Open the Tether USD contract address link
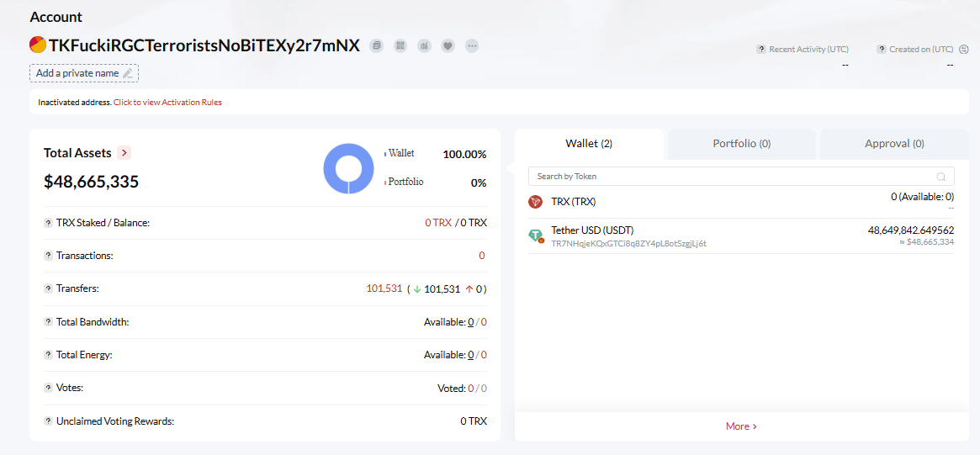Viewport: 980px width, 455px height. coord(628,243)
